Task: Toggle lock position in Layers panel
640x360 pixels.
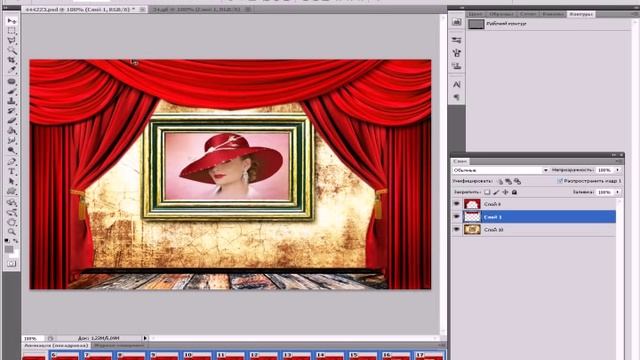Action: pyautogui.click(x=505, y=192)
